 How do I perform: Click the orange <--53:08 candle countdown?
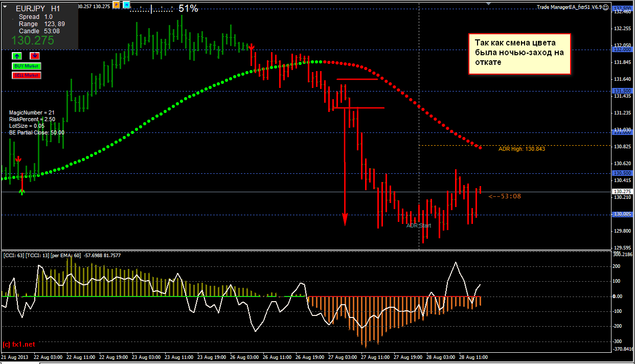(x=505, y=196)
